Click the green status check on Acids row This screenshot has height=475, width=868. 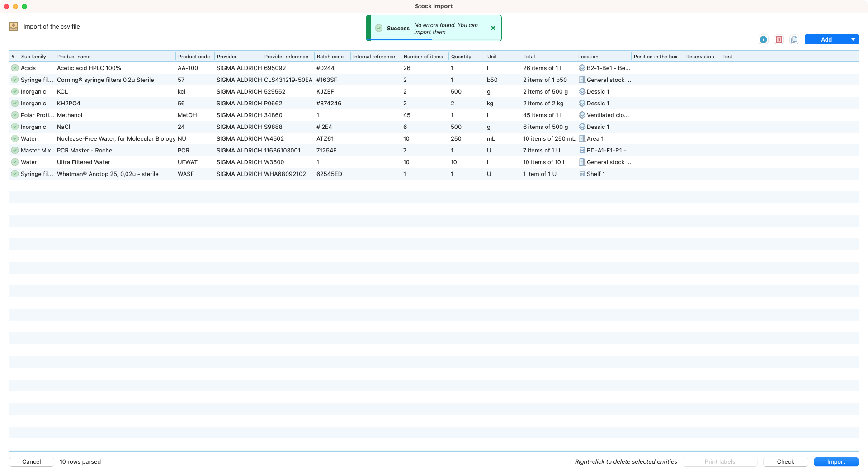pyautogui.click(x=15, y=68)
